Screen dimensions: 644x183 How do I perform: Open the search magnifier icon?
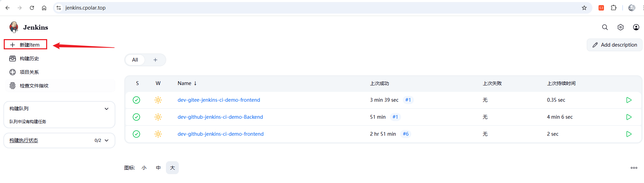click(x=605, y=27)
